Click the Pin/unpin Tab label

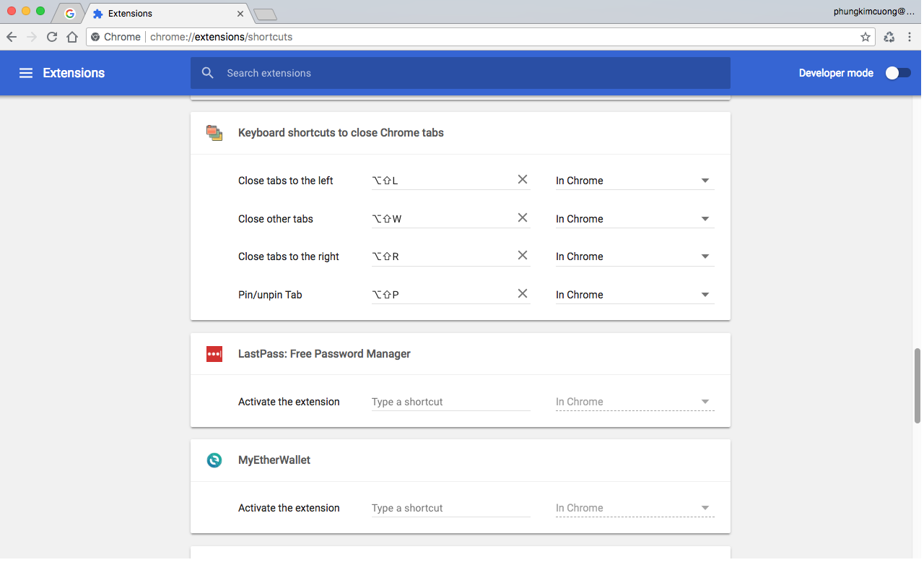pos(270,295)
